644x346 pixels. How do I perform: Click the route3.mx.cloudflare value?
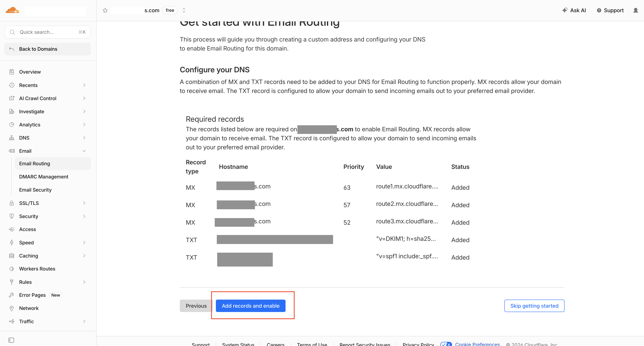coord(407,221)
